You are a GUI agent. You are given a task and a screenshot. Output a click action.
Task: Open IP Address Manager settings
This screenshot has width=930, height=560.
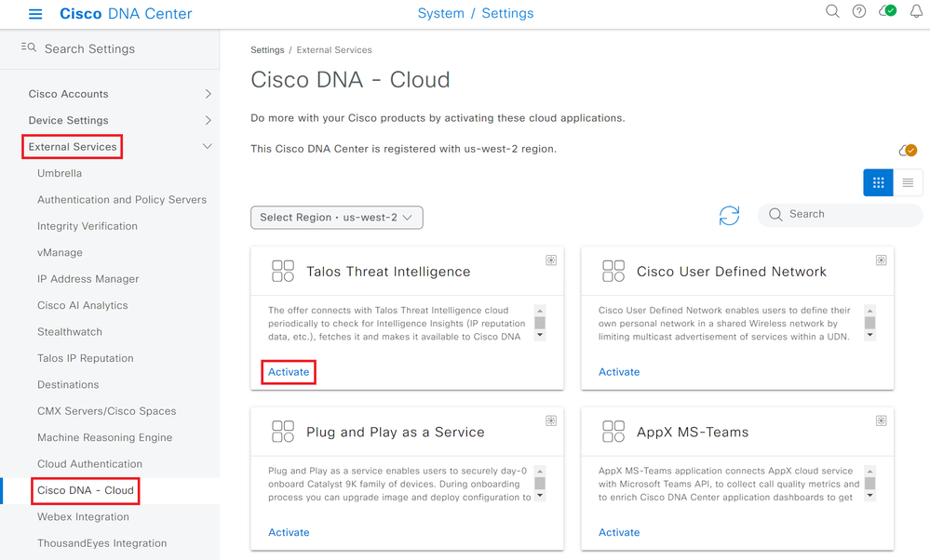coord(88,278)
